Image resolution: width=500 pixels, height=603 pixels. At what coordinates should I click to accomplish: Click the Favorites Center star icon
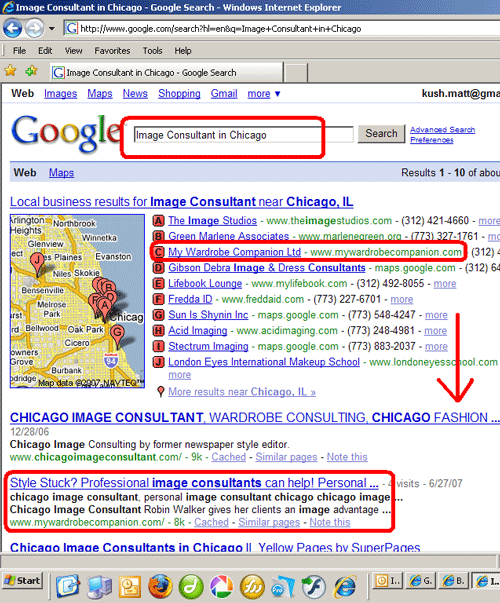coord(10,71)
